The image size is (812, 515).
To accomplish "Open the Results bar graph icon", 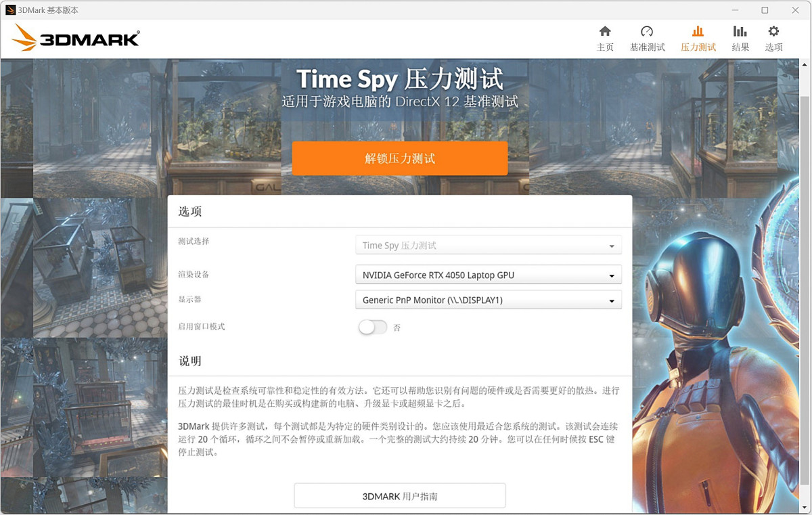I will click(740, 31).
